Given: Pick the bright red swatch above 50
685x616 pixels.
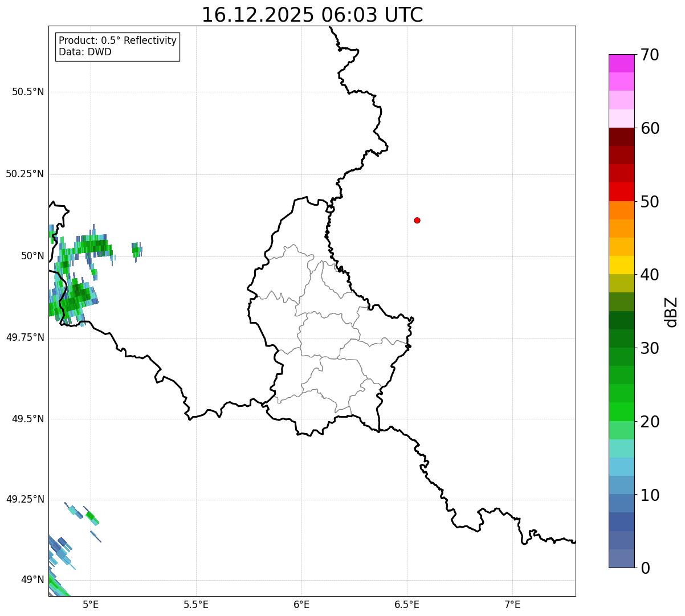Looking at the screenshot, I should point(621,191).
